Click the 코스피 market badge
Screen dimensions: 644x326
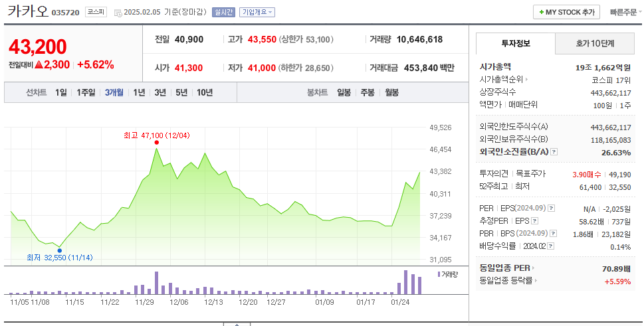(x=96, y=13)
